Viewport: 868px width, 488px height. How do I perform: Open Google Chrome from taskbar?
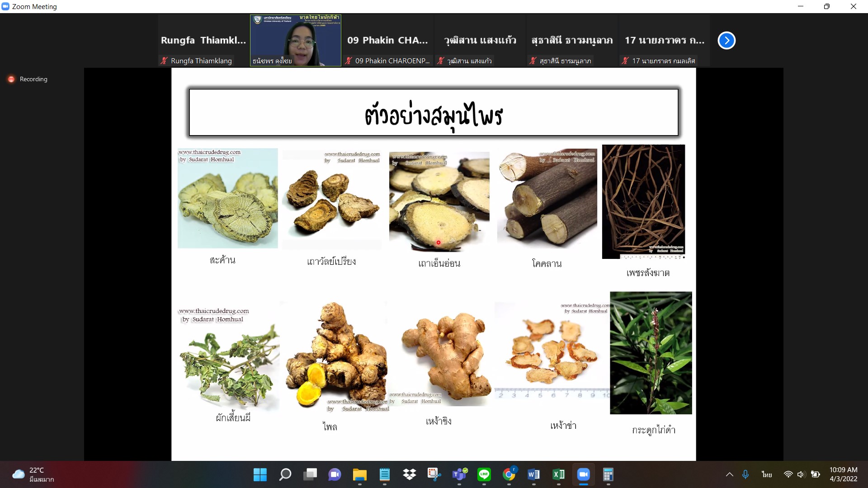509,474
